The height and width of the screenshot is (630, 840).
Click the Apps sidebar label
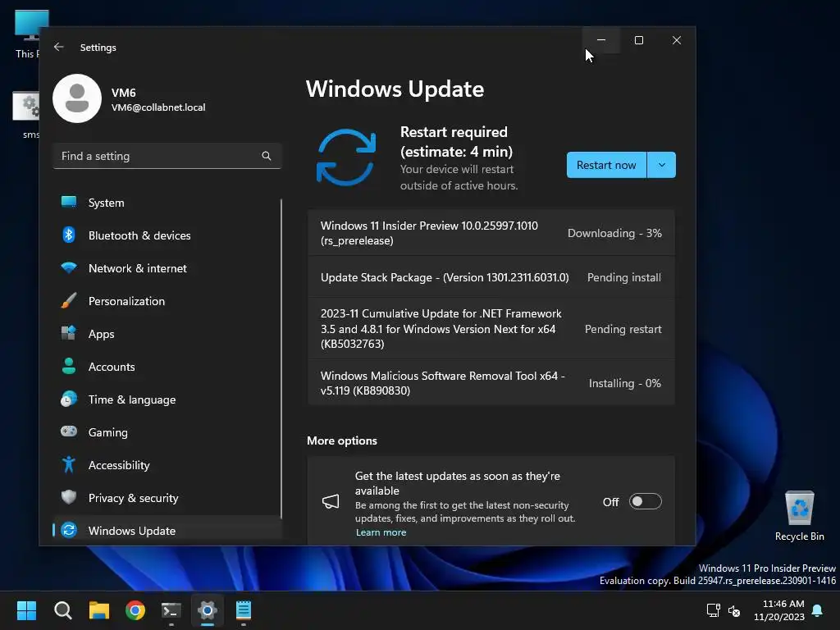(101, 335)
